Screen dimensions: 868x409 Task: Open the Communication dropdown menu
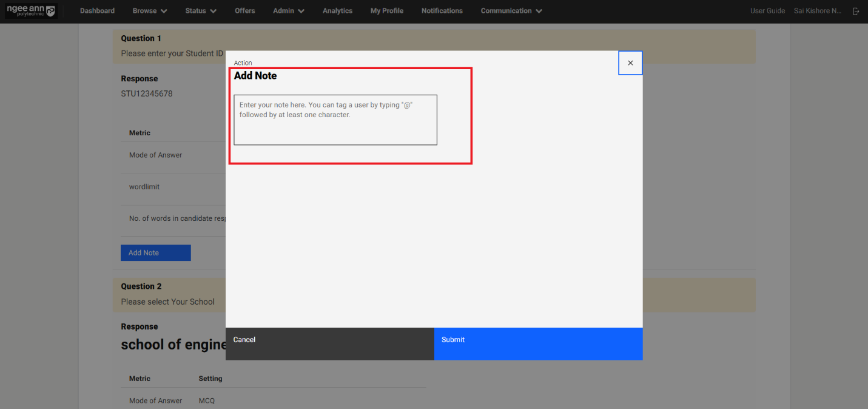(511, 11)
